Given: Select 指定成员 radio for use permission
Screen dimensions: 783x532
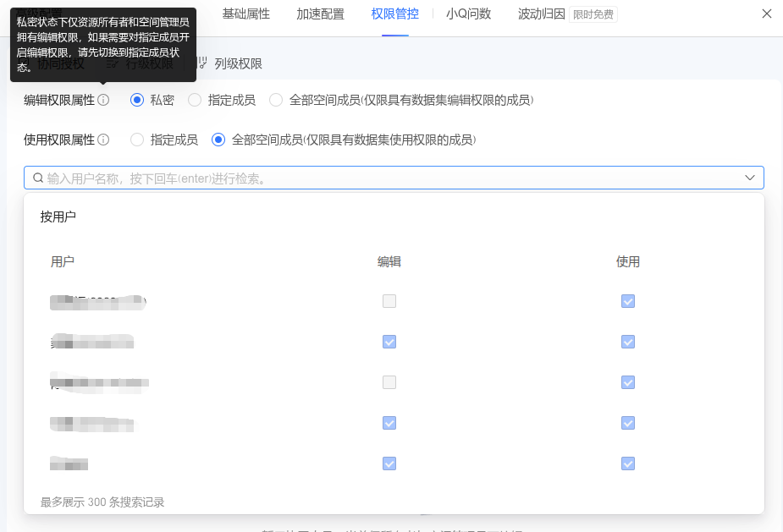Looking at the screenshot, I should tap(136, 140).
